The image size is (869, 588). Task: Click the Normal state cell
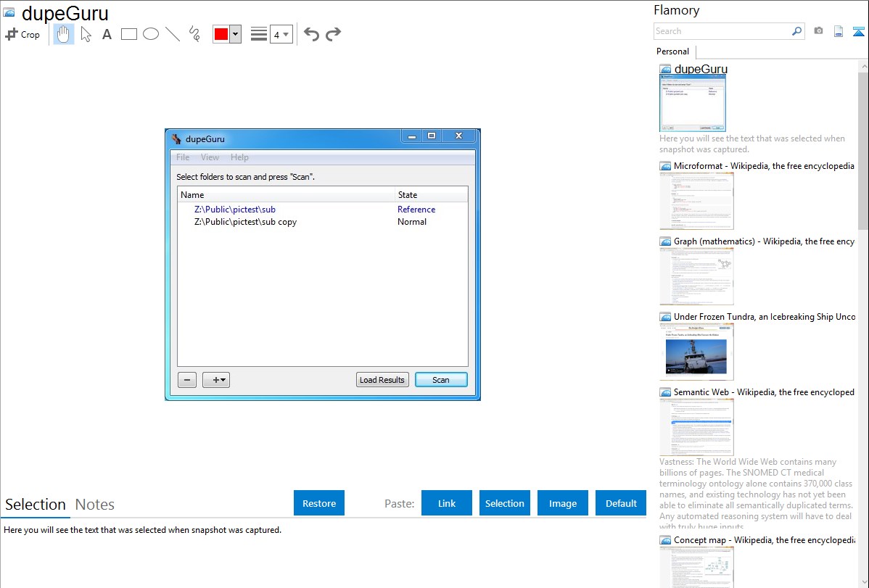[412, 222]
